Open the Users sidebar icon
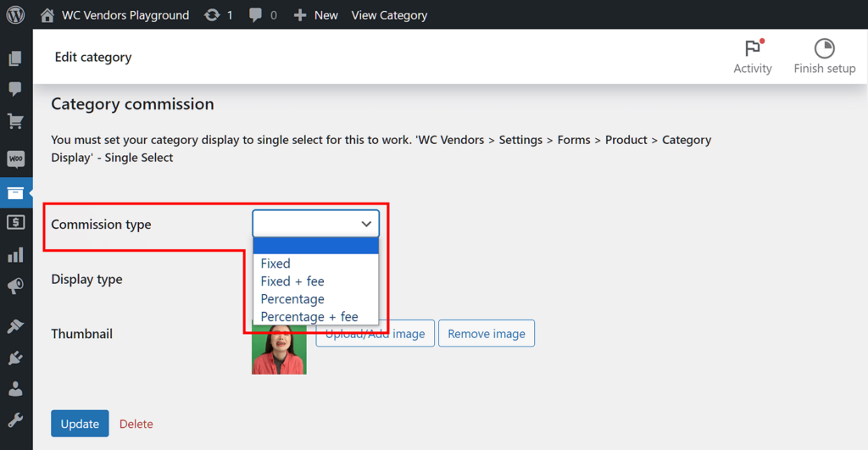868x450 pixels. [x=15, y=389]
